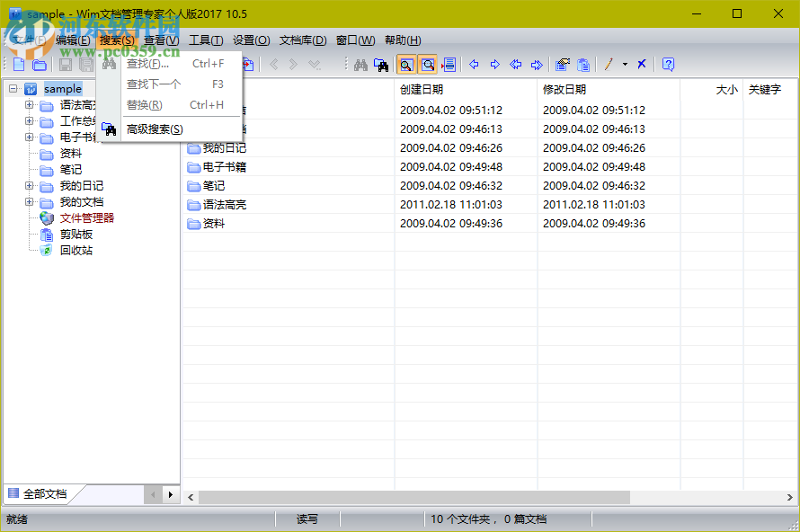Select the pencil edit tool icon
This screenshot has height=532, width=800.
point(608,64)
